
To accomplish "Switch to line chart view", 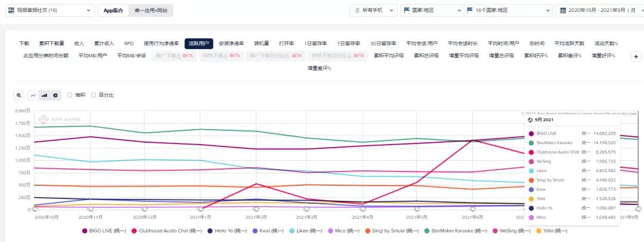I will (33, 95).
